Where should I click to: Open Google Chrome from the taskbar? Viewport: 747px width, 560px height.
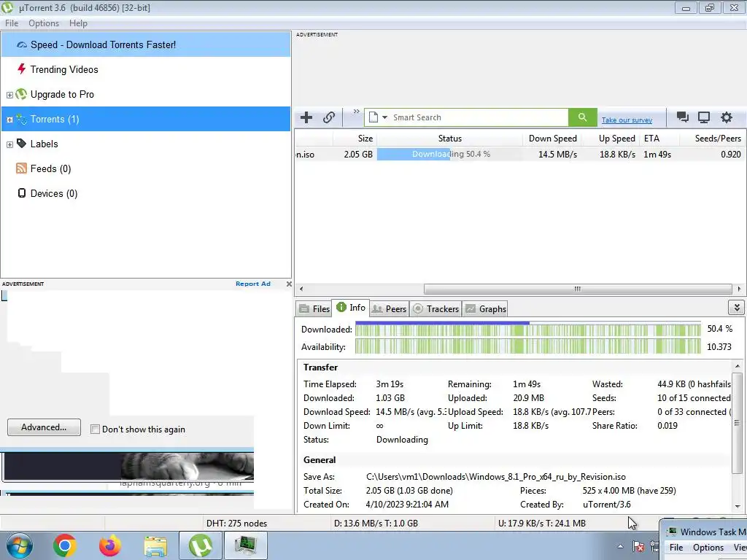pos(65,545)
